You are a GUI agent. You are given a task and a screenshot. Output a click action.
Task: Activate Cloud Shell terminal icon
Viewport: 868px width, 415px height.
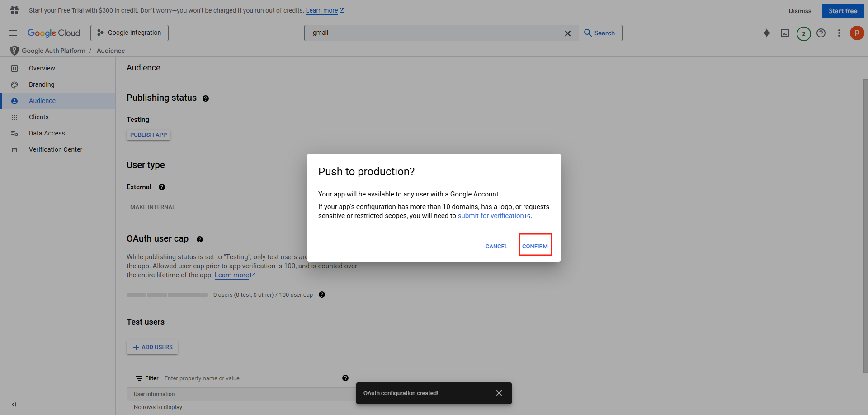pos(785,33)
